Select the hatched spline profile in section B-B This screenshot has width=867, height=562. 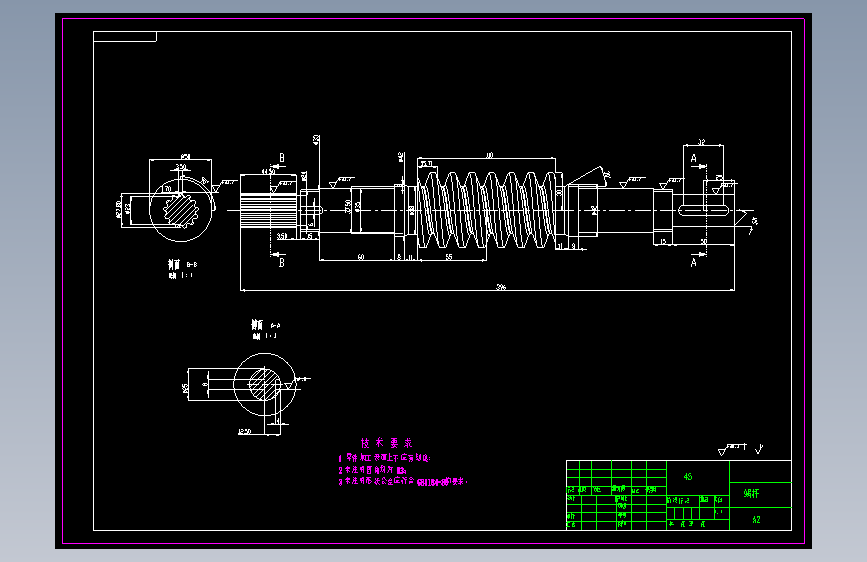click(x=180, y=209)
